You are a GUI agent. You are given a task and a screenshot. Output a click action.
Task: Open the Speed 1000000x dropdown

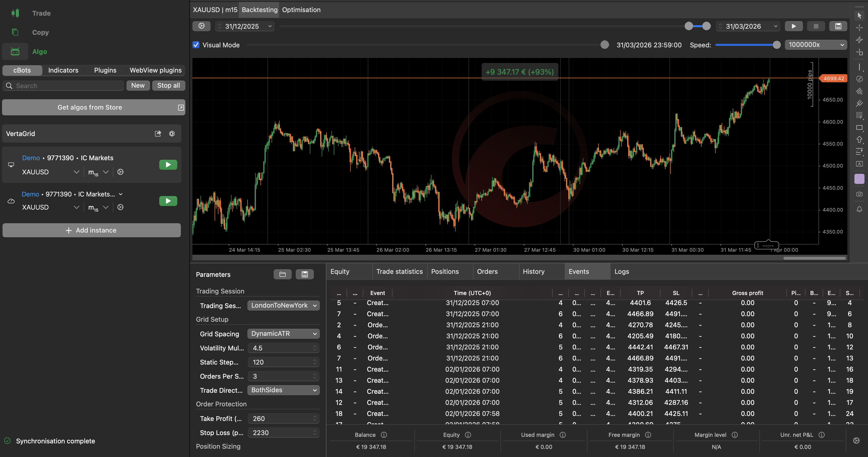point(816,45)
